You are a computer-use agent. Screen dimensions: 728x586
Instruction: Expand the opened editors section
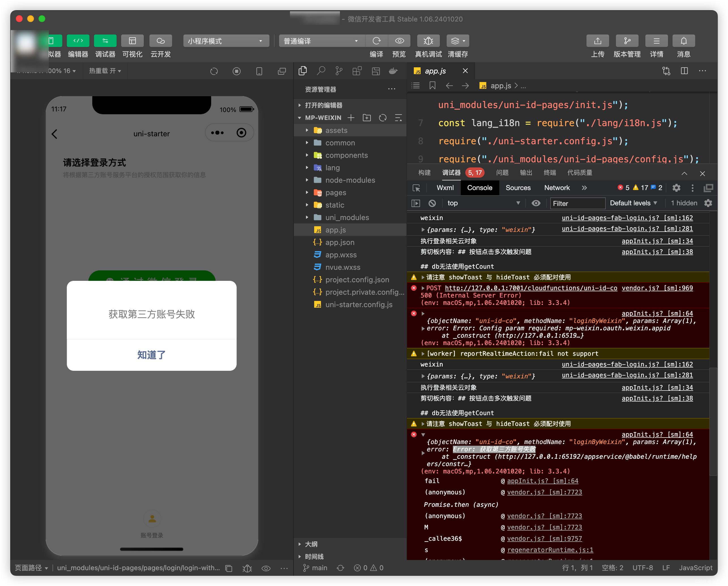pyautogui.click(x=350, y=105)
